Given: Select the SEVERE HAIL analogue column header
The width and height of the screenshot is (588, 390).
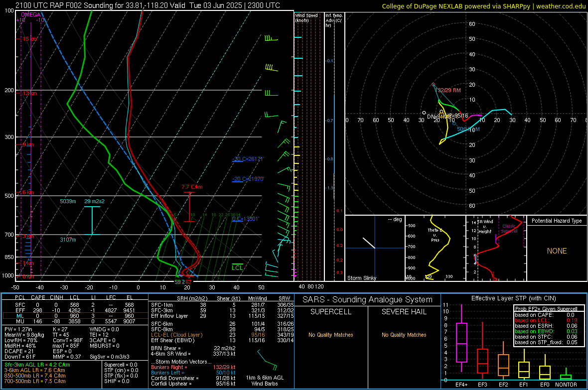Looking at the screenshot, I should point(404,312).
